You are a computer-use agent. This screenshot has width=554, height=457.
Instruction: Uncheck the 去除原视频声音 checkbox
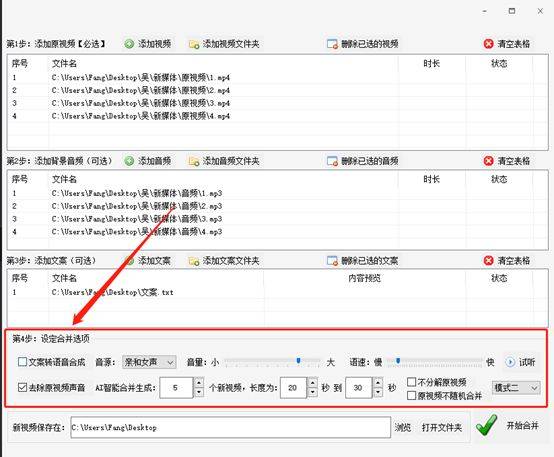pos(22,387)
